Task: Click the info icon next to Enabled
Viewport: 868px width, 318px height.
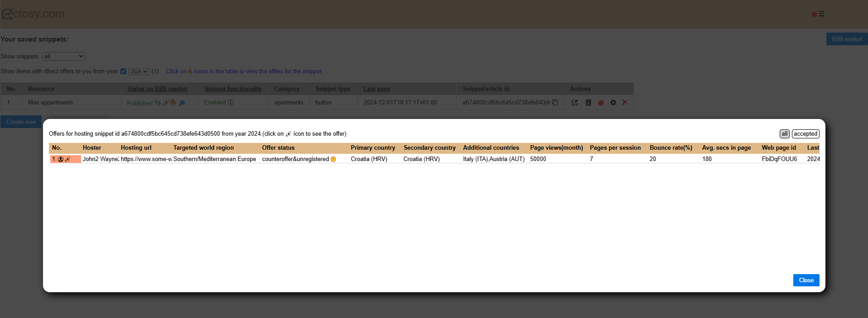Action: 230,103
